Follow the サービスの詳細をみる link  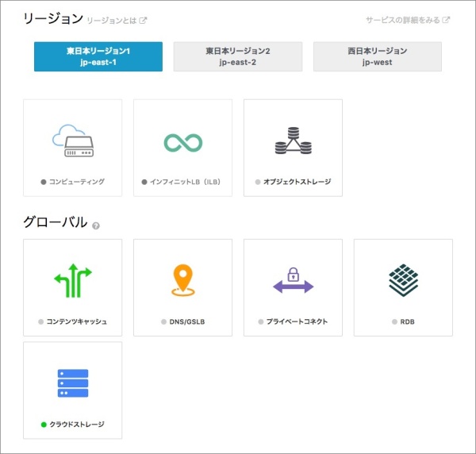(x=408, y=20)
